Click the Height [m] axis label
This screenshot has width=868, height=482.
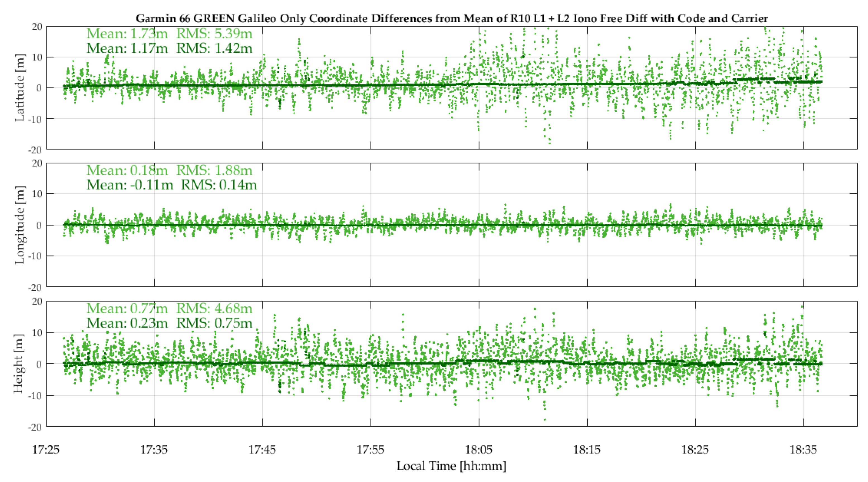19,364
